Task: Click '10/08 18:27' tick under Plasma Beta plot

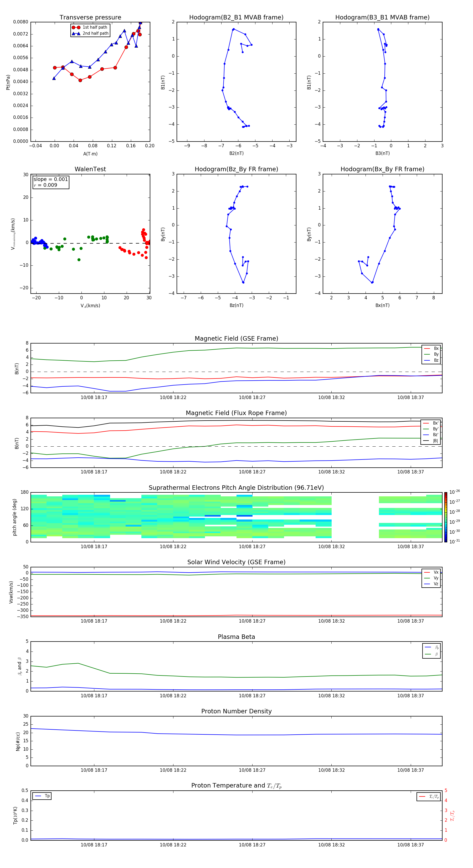Action: [x=252, y=695]
